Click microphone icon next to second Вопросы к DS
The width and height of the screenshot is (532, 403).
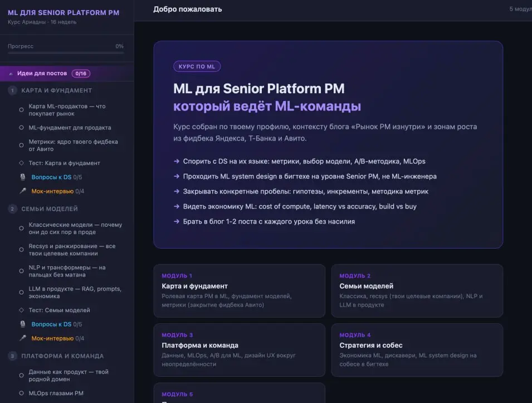coord(23,324)
